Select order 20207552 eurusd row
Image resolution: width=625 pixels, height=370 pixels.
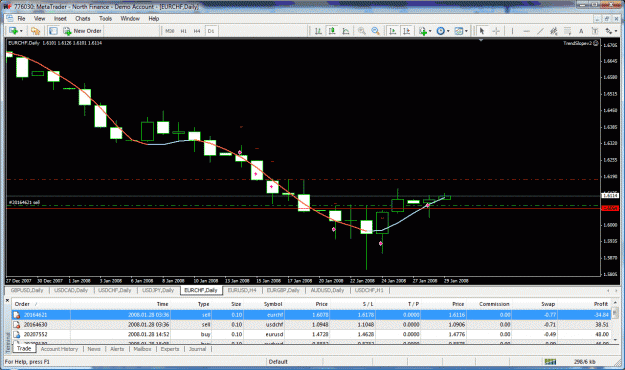[311, 334]
